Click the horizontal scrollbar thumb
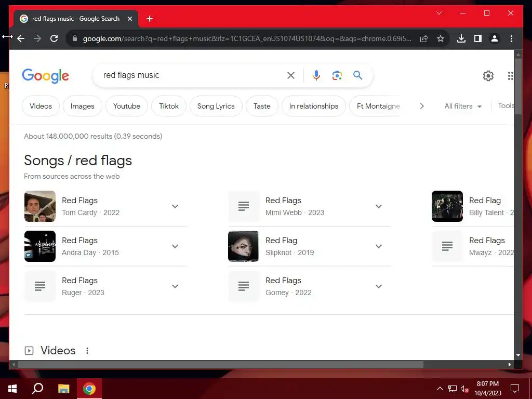The width and height of the screenshot is (532, 399). (x=220, y=364)
